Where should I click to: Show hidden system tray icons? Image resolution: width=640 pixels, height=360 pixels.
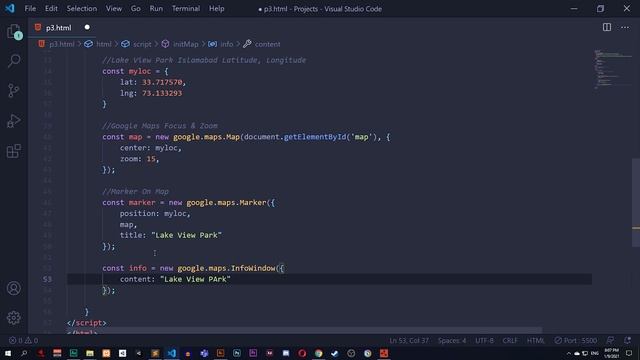569,353
